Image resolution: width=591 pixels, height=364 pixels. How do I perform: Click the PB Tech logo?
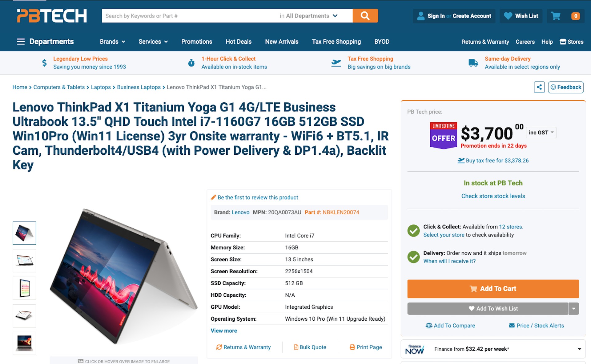click(52, 16)
